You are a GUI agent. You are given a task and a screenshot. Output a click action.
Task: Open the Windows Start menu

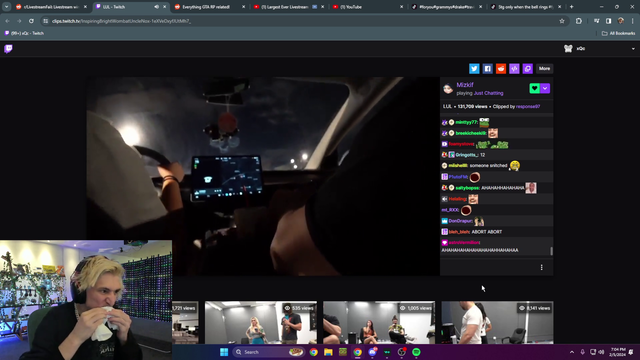224,352
